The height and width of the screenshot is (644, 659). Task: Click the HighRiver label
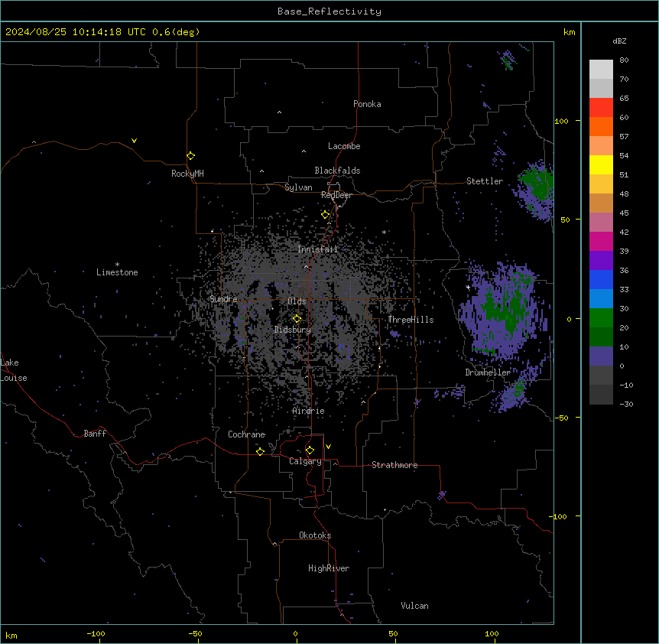[328, 568]
